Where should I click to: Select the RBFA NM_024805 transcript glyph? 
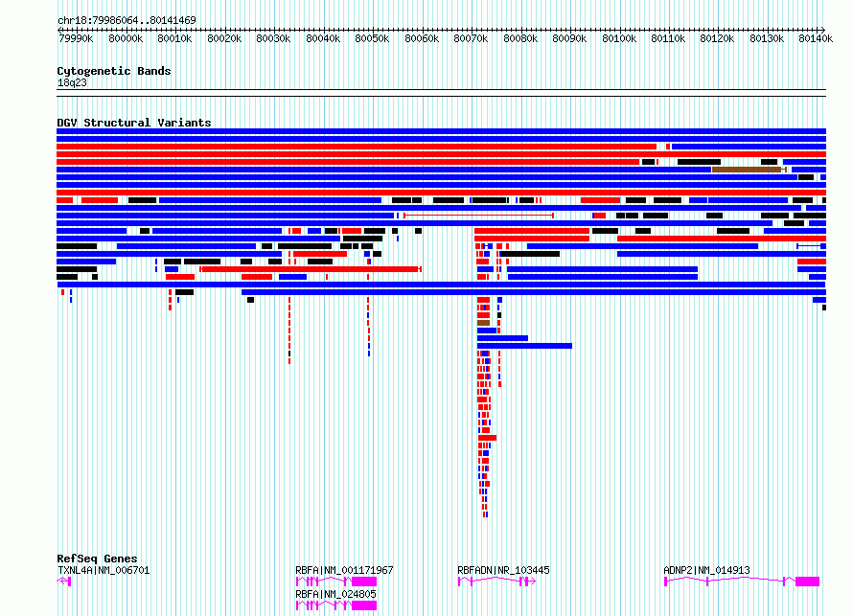coord(336,605)
